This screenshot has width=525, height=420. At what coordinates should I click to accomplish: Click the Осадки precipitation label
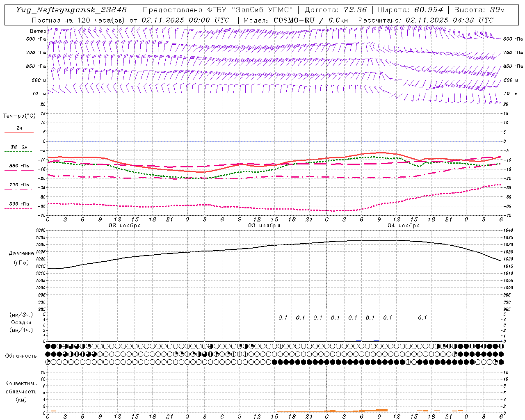click(x=21, y=322)
